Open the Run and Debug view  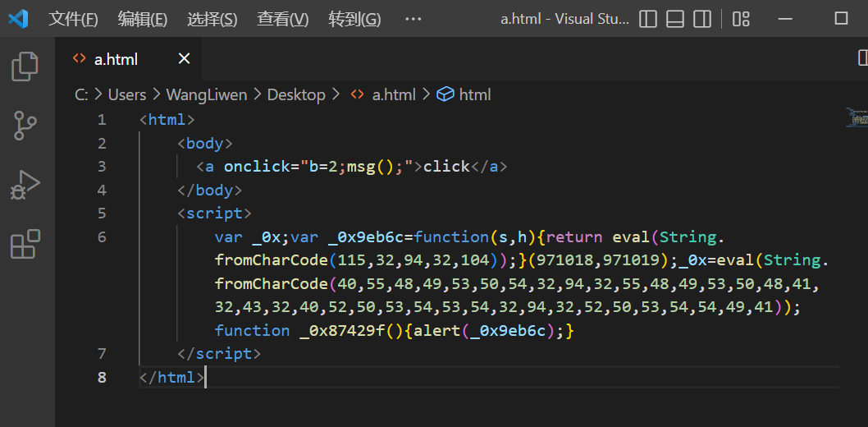coord(25,185)
